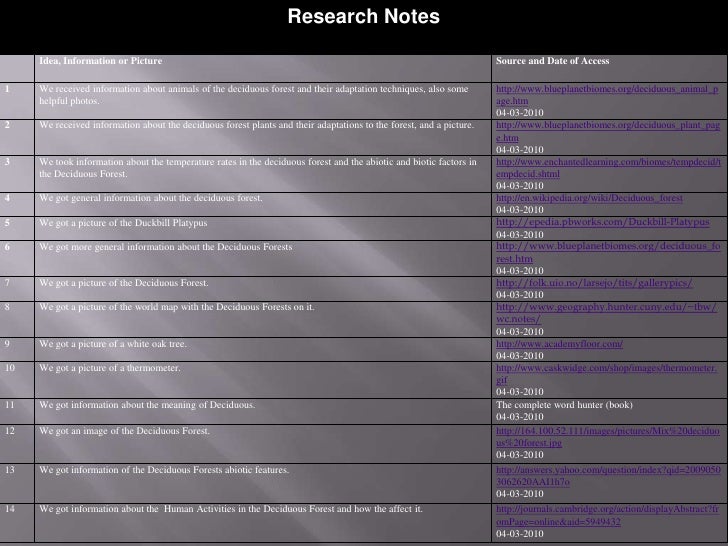728x546 pixels.
Task: Select the 'Source and Date of Access' header
Action: 552,61
